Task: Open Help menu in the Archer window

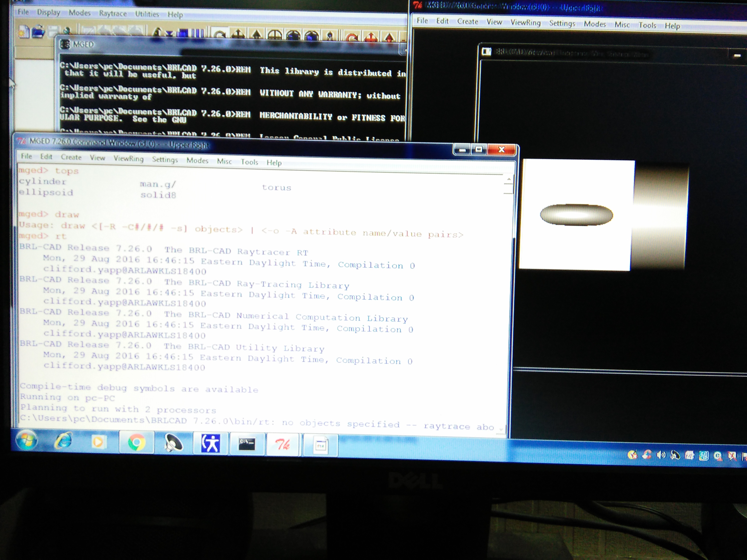Action: tap(175, 14)
